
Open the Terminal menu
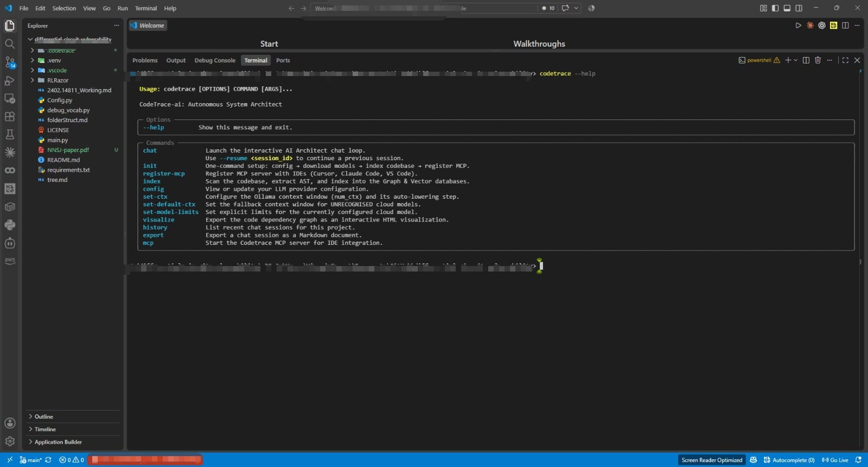click(x=146, y=8)
